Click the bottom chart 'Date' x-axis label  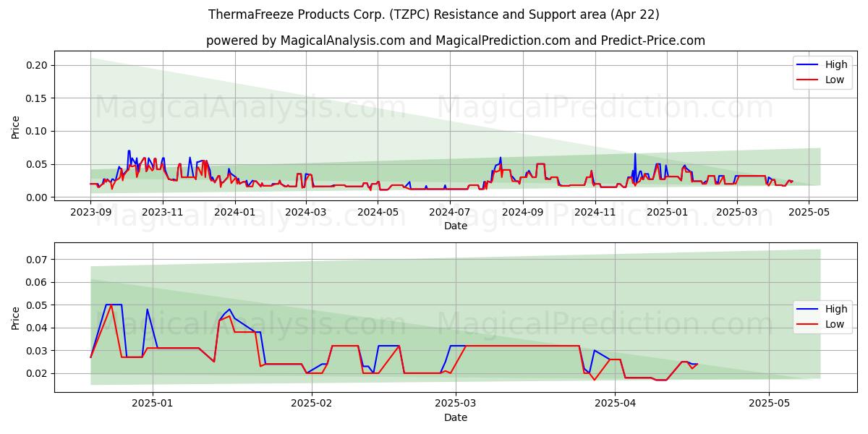pyautogui.click(x=456, y=417)
